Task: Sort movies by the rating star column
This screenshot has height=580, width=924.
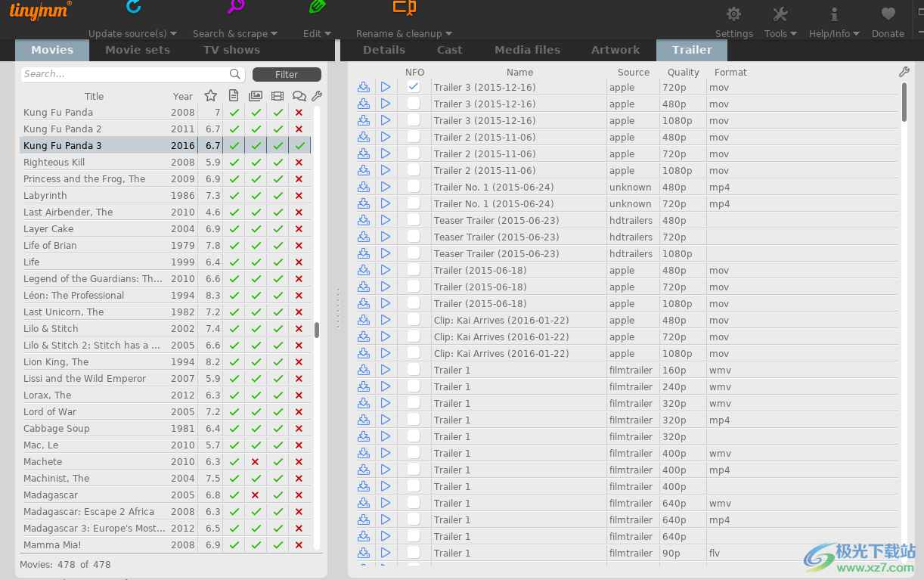Action: (x=211, y=96)
